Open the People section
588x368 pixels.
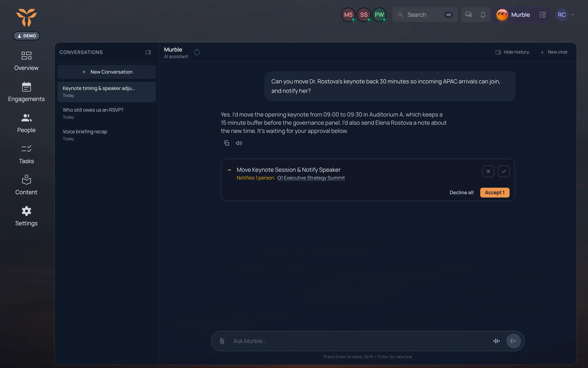[x=26, y=123]
